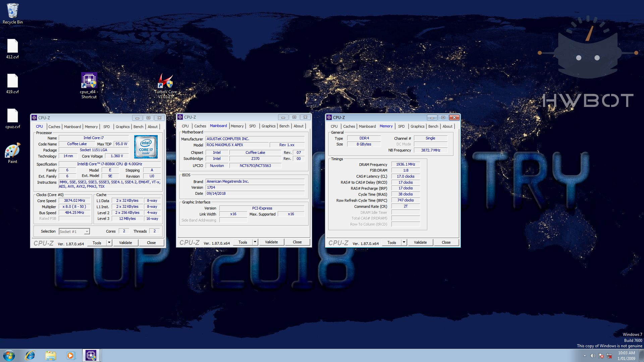The height and width of the screenshot is (362, 644).
Task: Switch to Mainboard tab in CPU window
Action: [x=72, y=127]
